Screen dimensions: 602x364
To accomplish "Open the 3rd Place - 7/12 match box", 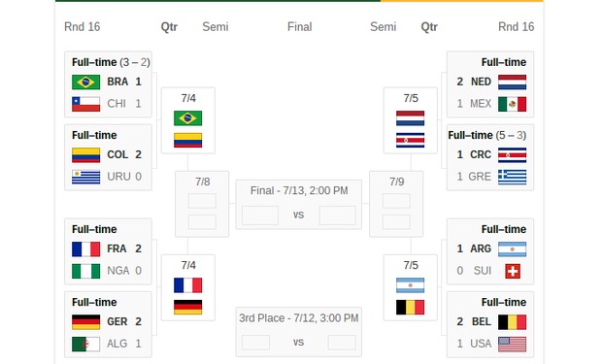I will pyautogui.click(x=299, y=332).
